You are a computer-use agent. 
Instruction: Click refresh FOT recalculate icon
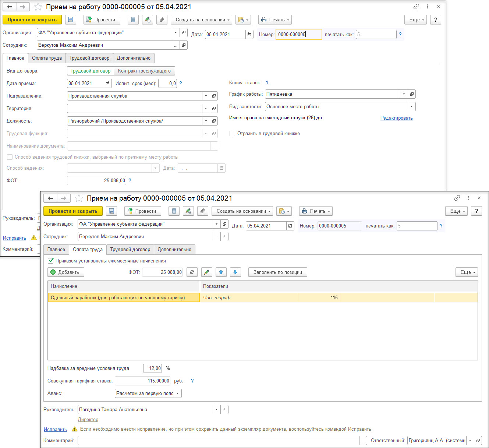[192, 272]
